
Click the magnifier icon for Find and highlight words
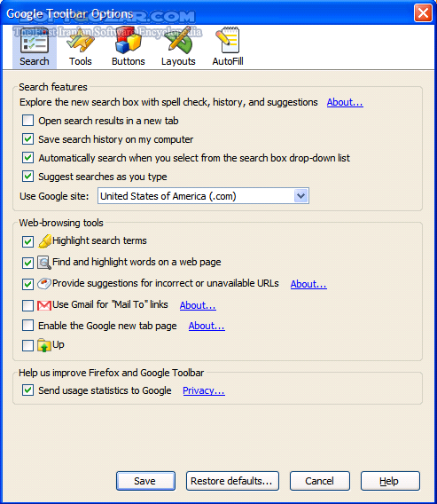point(44,263)
